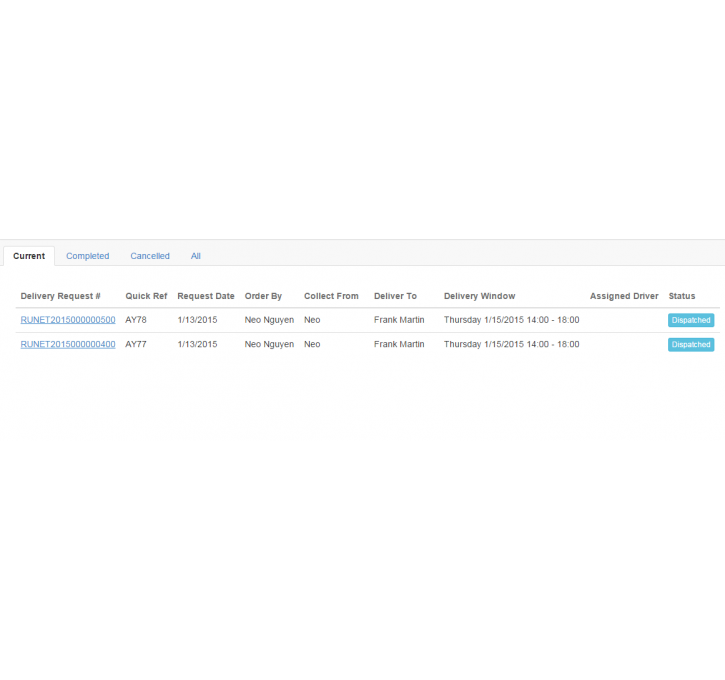725x680 pixels.
Task: Click the Status column header
Action: coord(682,296)
